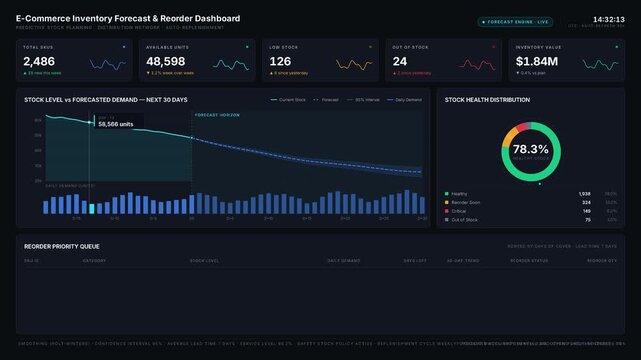
Task: Sort the queue by the Reorder Status column
Action: [529, 261]
